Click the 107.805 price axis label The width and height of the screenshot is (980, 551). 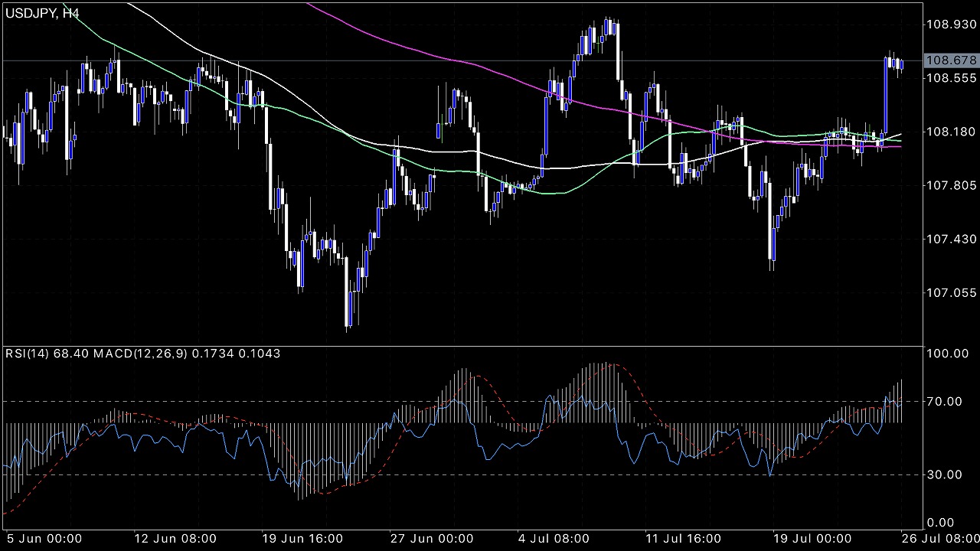click(951, 185)
